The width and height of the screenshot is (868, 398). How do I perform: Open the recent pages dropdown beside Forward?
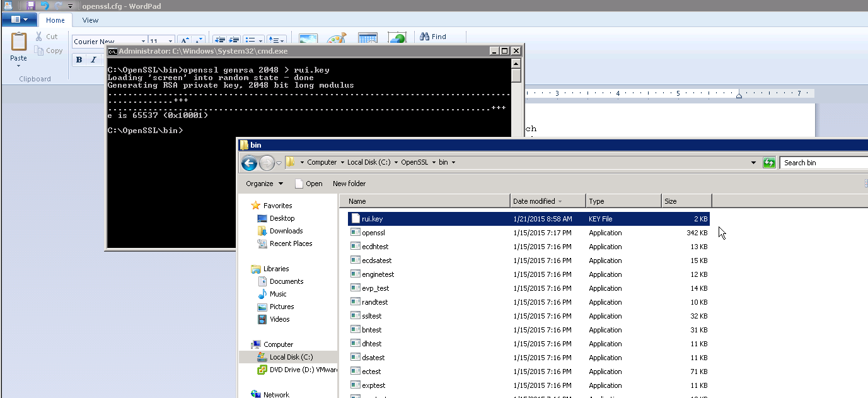click(x=279, y=163)
